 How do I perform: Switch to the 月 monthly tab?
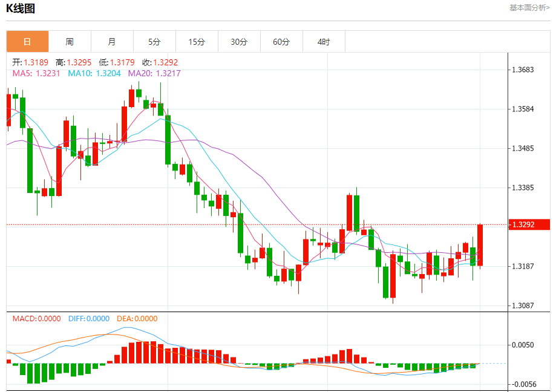[x=112, y=42]
